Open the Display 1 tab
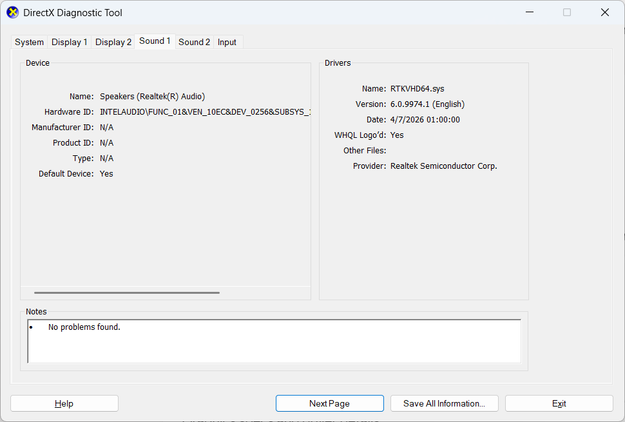Screen dimensions: 625x422 pyautogui.click(x=69, y=42)
